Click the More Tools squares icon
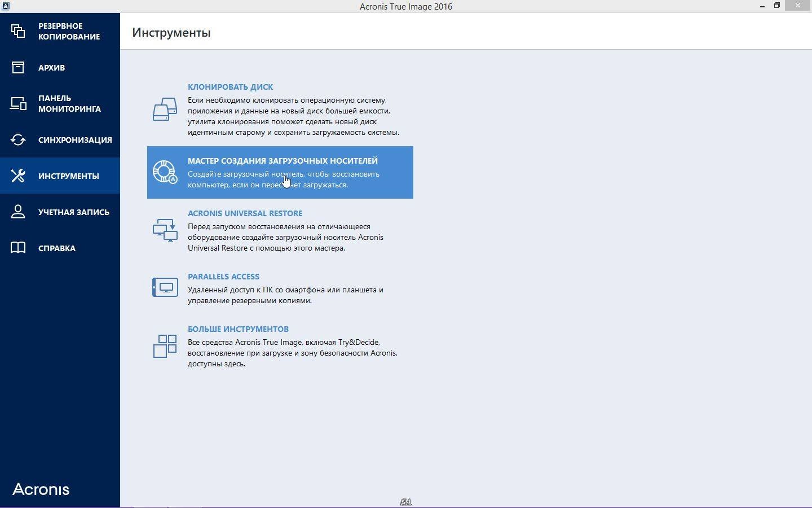The image size is (812, 508). [x=165, y=346]
